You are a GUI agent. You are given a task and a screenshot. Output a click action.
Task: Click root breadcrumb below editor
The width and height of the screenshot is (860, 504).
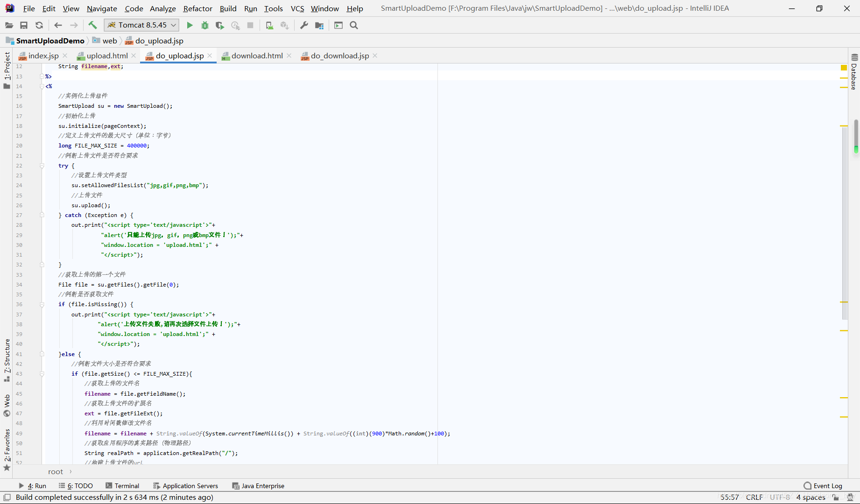(x=56, y=472)
